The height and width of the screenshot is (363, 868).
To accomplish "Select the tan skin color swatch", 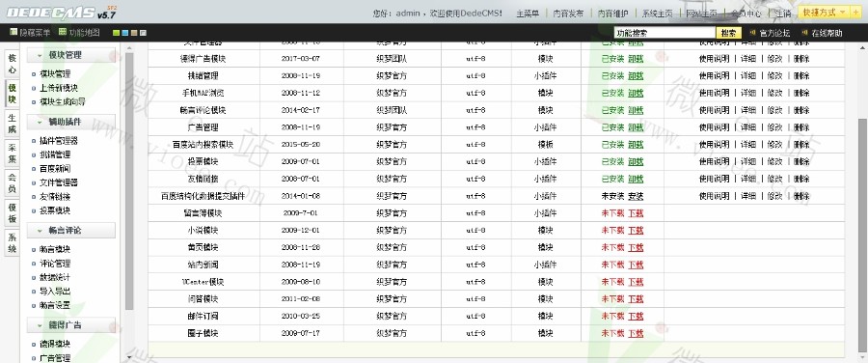I will tap(134, 33).
